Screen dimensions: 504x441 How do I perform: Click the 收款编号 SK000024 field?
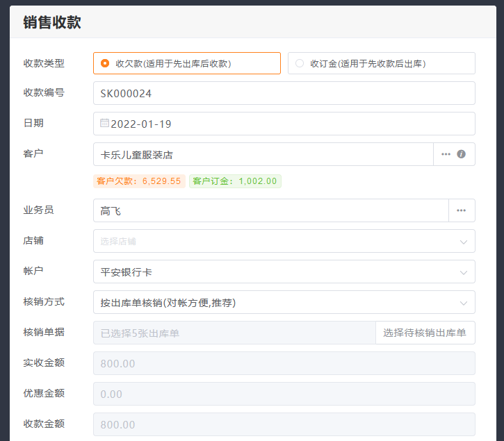[284, 93]
